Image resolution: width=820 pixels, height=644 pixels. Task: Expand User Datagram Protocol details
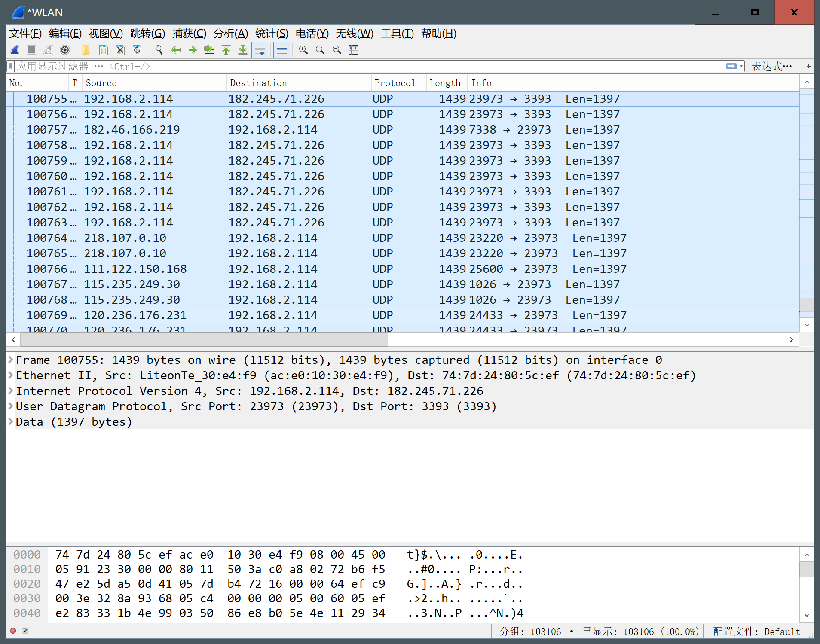[11, 406]
